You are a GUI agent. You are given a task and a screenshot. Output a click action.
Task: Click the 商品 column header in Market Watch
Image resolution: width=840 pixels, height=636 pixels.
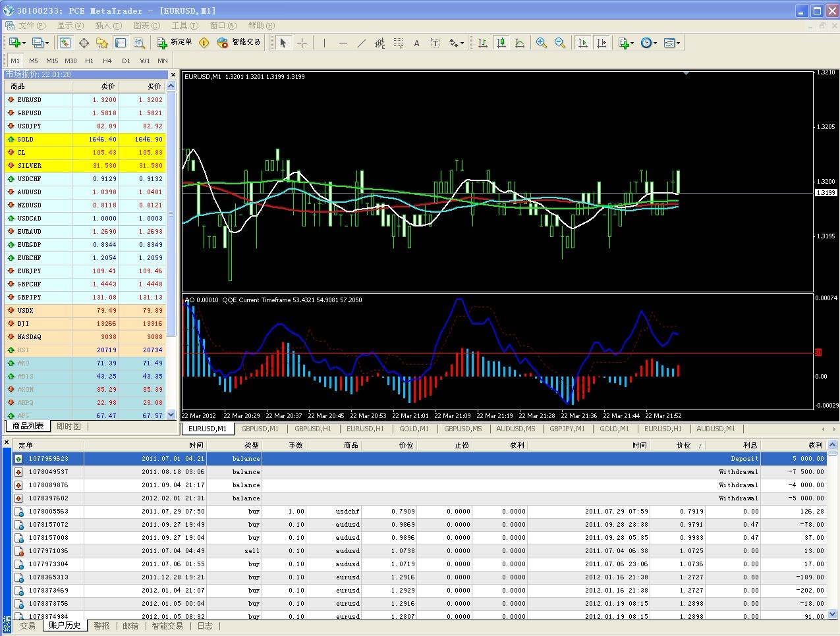[38, 86]
